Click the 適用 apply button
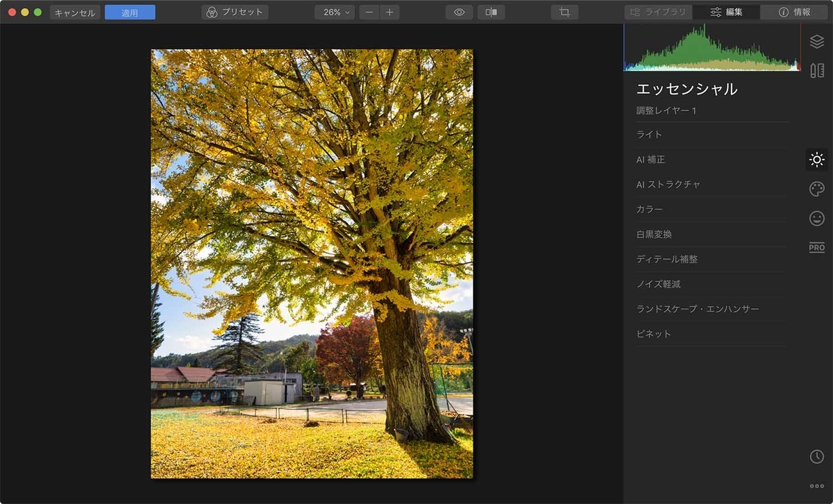This screenshot has height=504, width=833. pyautogui.click(x=130, y=12)
